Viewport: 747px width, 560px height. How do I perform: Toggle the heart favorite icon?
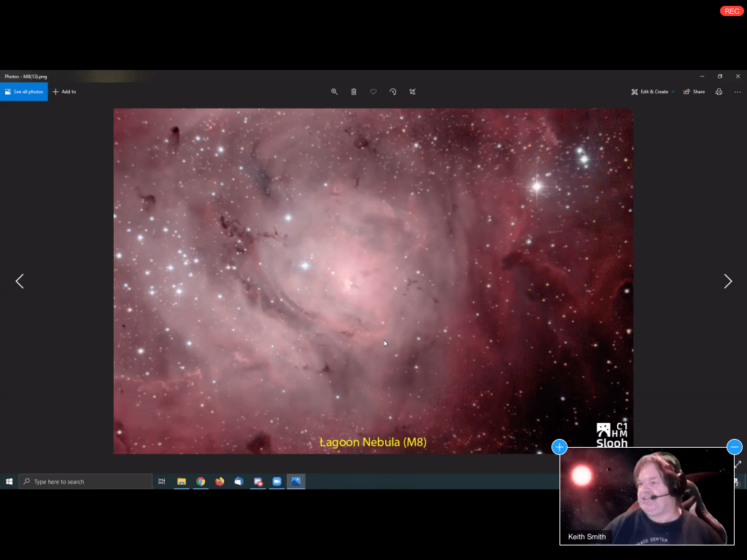point(373,92)
